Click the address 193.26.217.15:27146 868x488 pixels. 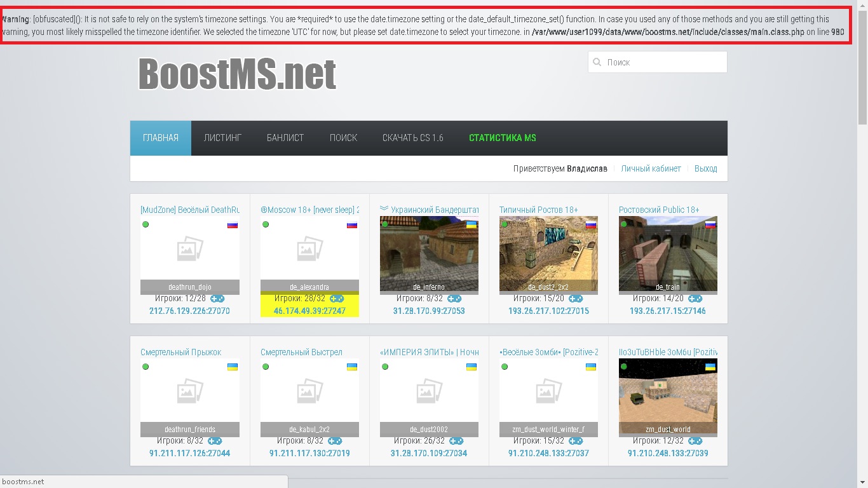pos(668,311)
